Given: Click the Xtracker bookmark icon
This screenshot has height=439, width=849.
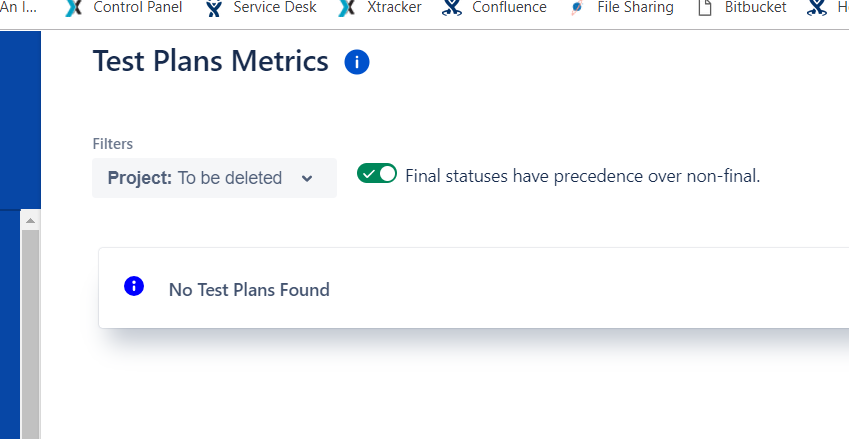Looking at the screenshot, I should pyautogui.click(x=347, y=8).
